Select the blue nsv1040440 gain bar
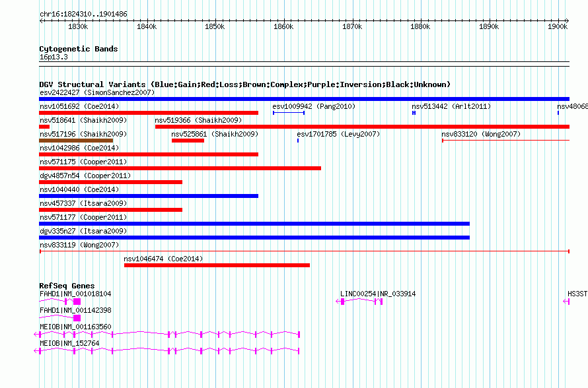 click(149, 196)
